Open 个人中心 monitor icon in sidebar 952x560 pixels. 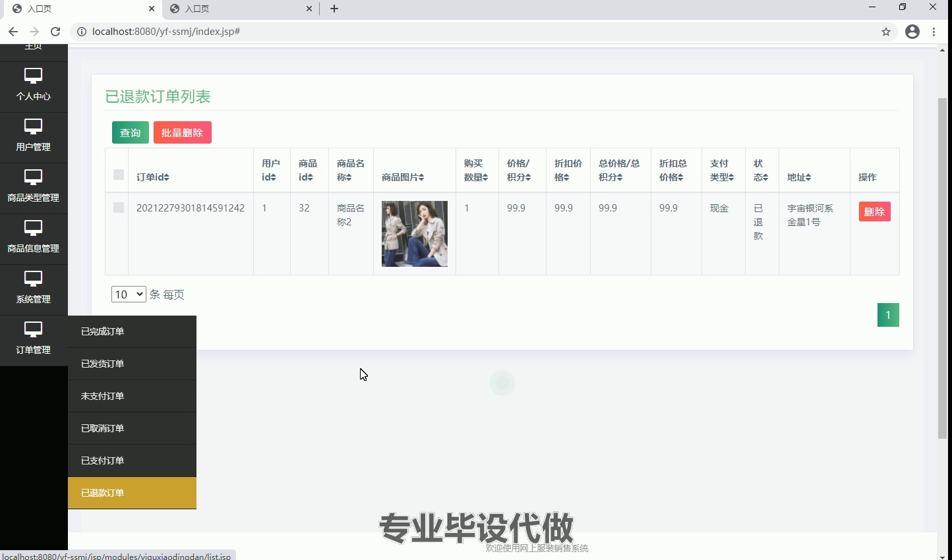33,76
